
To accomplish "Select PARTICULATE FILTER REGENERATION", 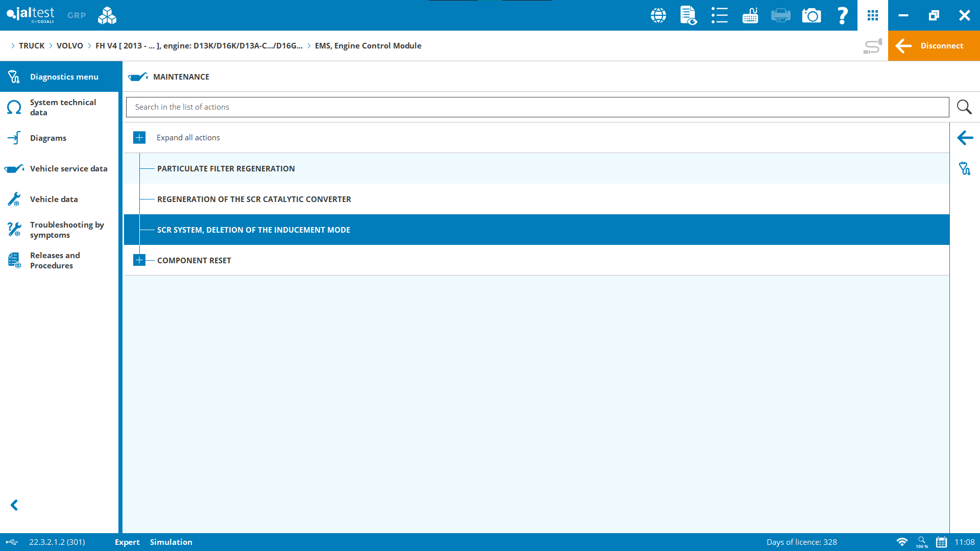I will (x=536, y=168).
